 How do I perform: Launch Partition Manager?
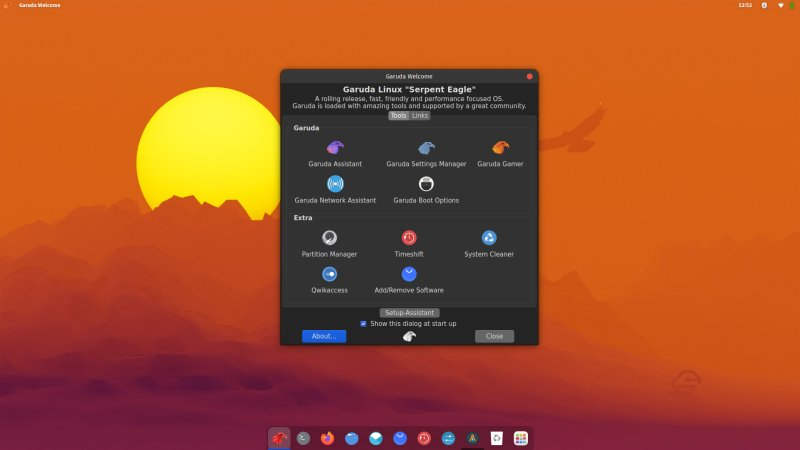tap(329, 244)
